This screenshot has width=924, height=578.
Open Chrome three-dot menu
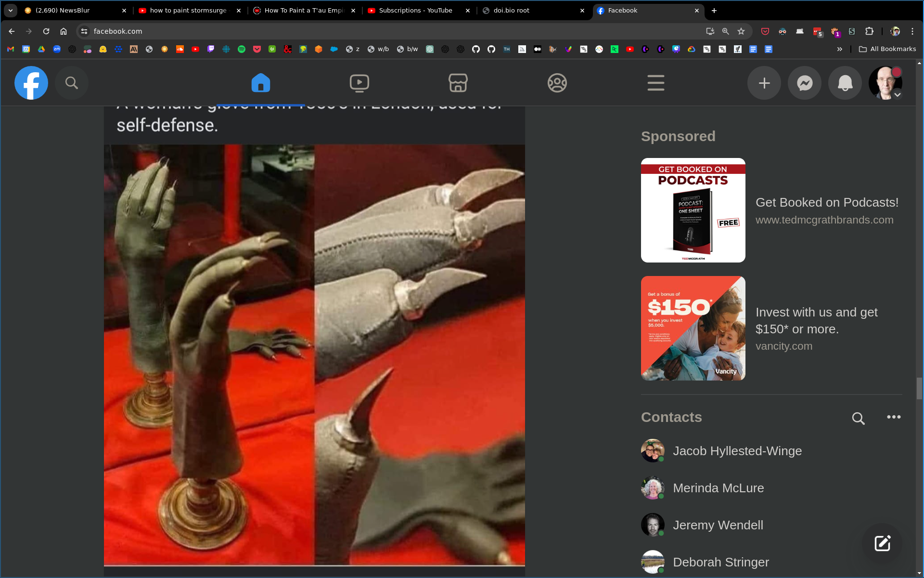912,31
